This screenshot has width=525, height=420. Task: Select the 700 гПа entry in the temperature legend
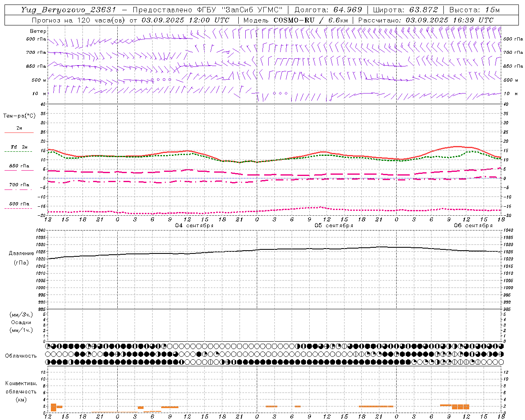(x=19, y=185)
